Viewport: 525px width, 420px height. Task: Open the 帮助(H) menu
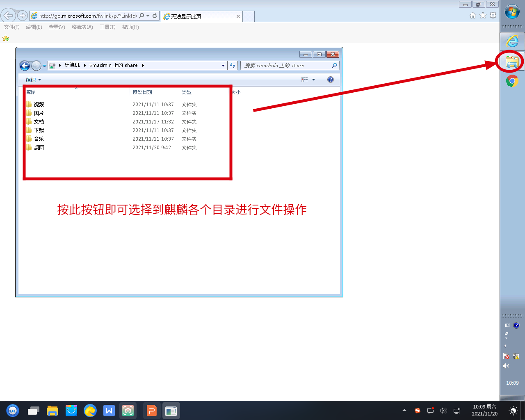pyautogui.click(x=130, y=27)
